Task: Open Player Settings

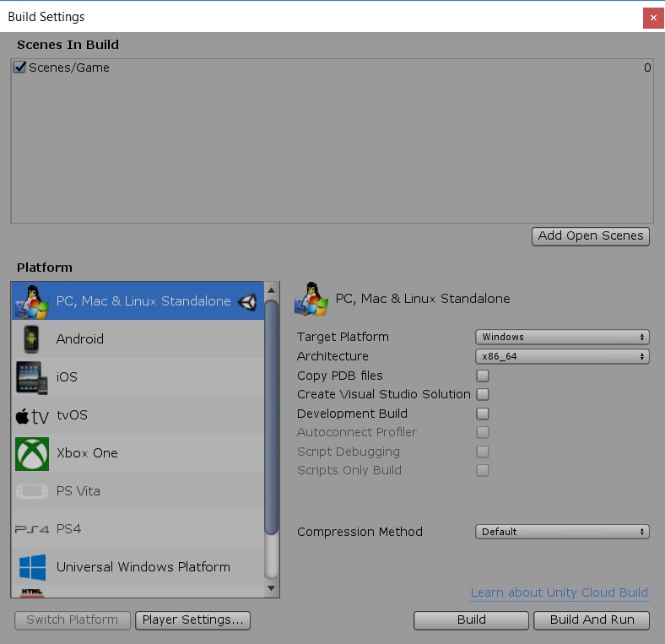Action: pos(192,620)
